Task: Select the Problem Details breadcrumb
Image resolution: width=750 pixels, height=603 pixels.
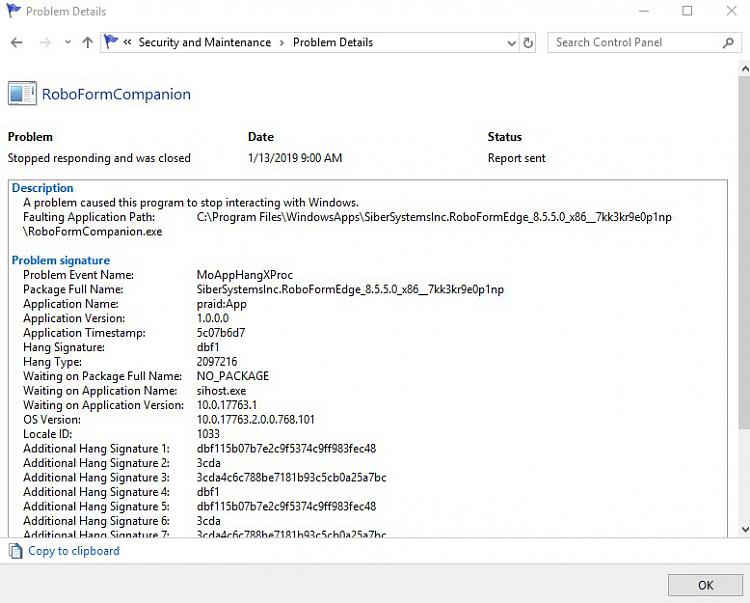Action: click(x=333, y=43)
